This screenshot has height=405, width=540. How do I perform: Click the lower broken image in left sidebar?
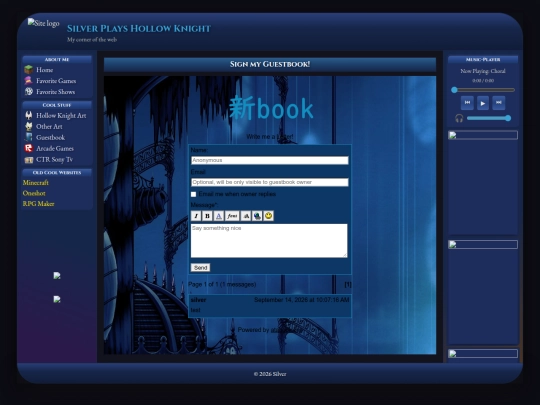click(57, 299)
